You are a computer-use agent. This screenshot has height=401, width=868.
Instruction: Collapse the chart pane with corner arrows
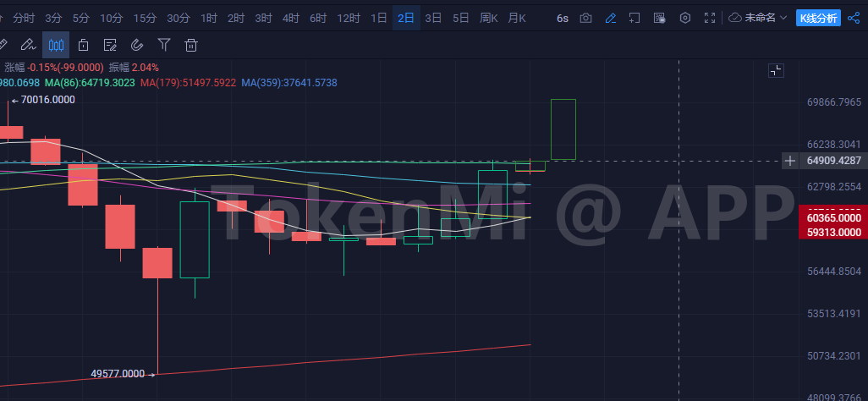775,71
